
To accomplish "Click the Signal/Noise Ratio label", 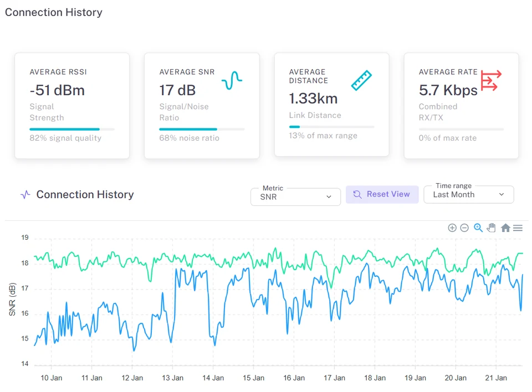I will tap(184, 112).
